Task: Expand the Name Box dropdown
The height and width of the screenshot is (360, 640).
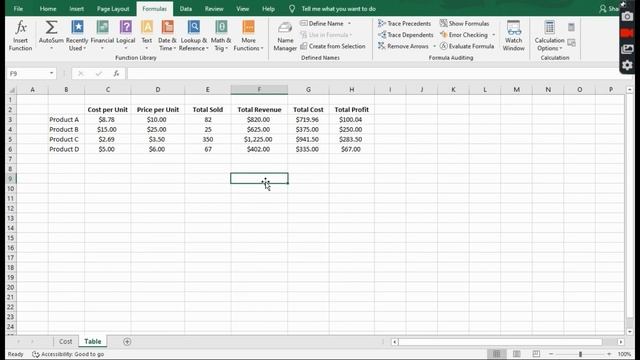Action: [x=51, y=73]
